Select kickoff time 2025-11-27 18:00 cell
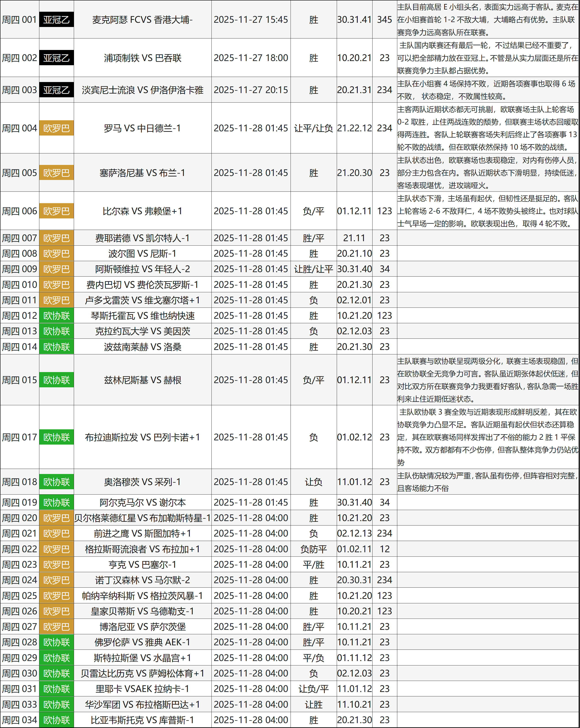This screenshot has width=580, height=728. pyautogui.click(x=251, y=58)
